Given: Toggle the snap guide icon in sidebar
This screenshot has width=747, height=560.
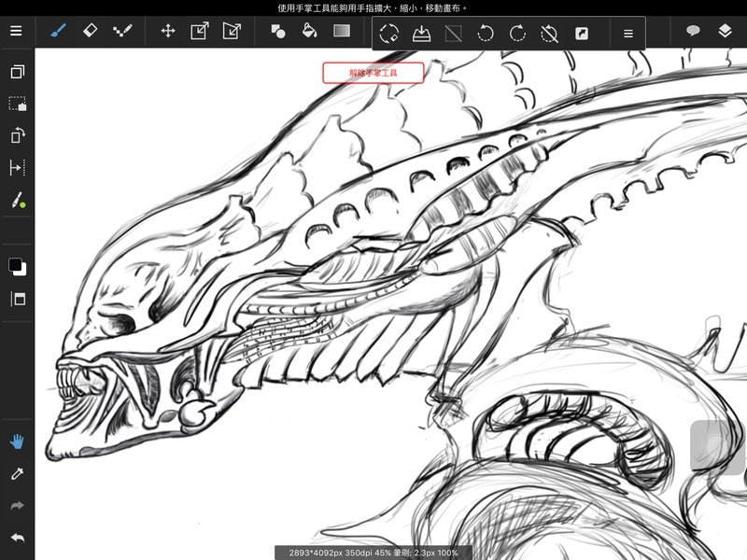Looking at the screenshot, I should [x=18, y=168].
